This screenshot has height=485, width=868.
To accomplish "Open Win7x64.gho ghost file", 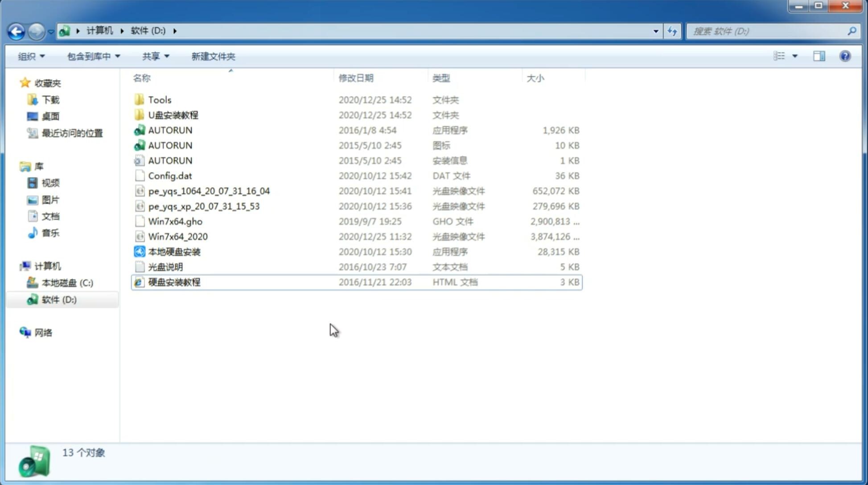I will pyautogui.click(x=176, y=221).
